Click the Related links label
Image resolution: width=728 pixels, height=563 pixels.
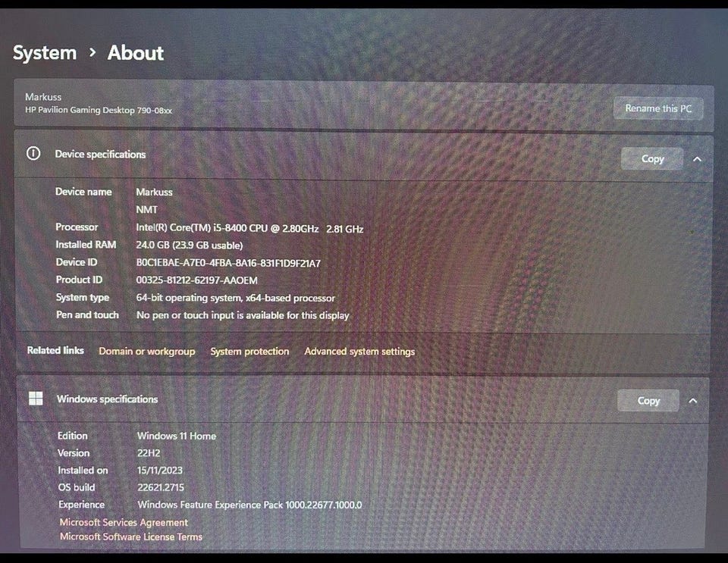pos(55,350)
